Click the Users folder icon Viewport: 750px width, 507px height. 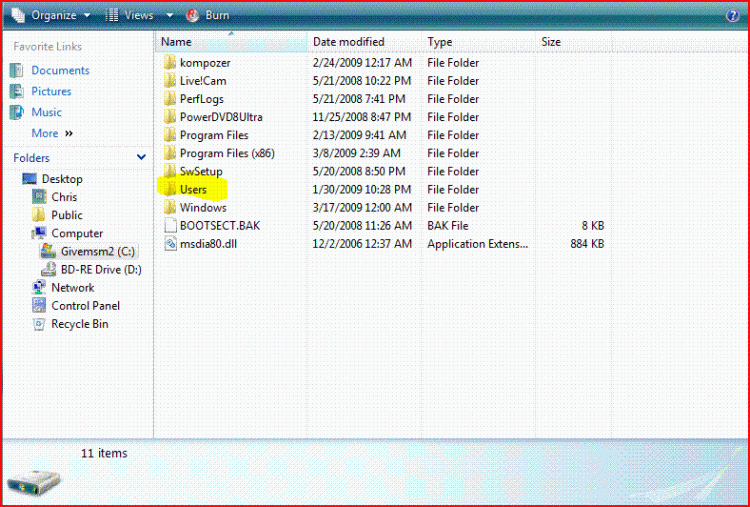click(170, 190)
